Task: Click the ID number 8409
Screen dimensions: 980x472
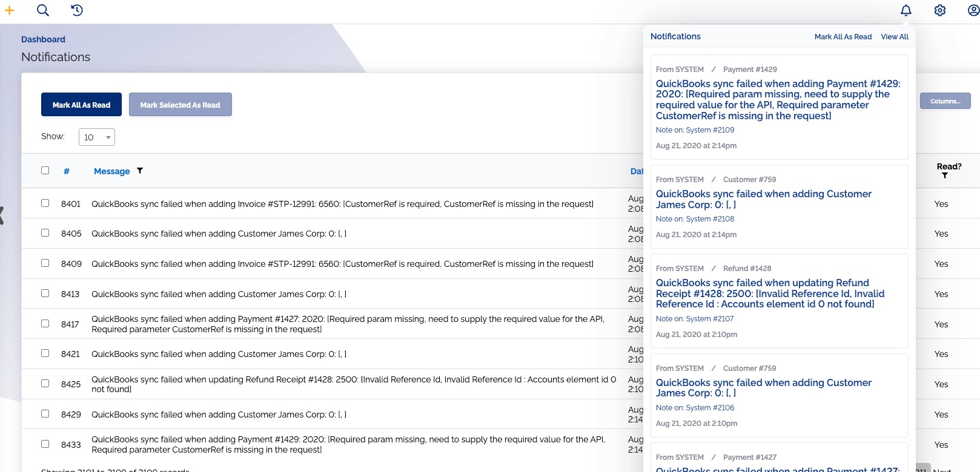Action: (x=71, y=264)
